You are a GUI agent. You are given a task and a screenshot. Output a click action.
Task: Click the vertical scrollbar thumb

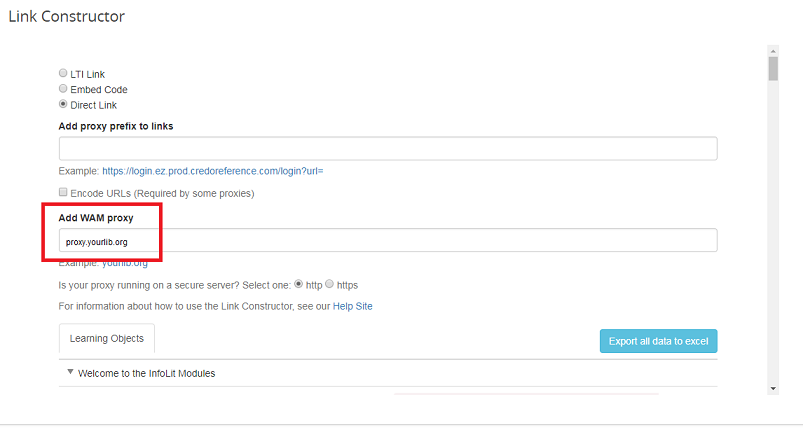[x=773, y=69]
